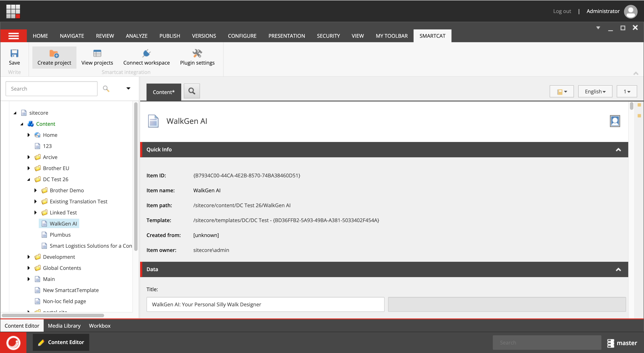Click the pencil icon on Content Editor taskbar
The width and height of the screenshot is (644, 353).
click(x=41, y=343)
